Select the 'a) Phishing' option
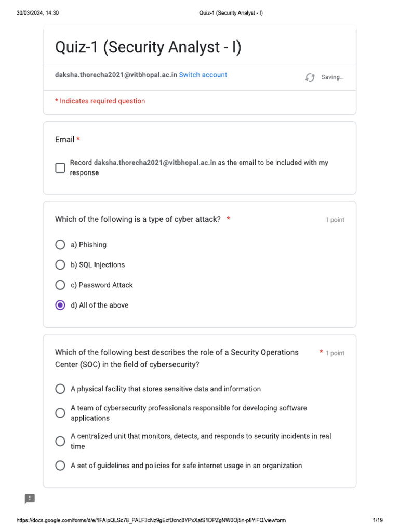The height and width of the screenshot is (532, 399). coord(60,245)
